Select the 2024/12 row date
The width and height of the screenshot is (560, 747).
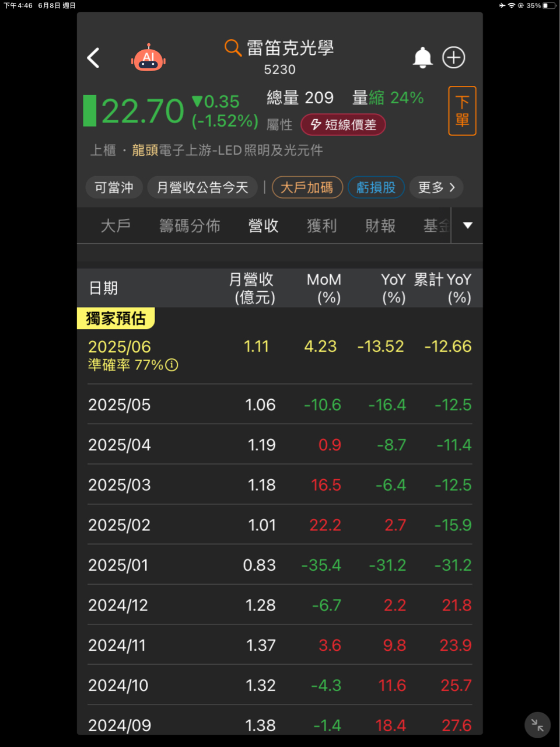pyautogui.click(x=118, y=606)
